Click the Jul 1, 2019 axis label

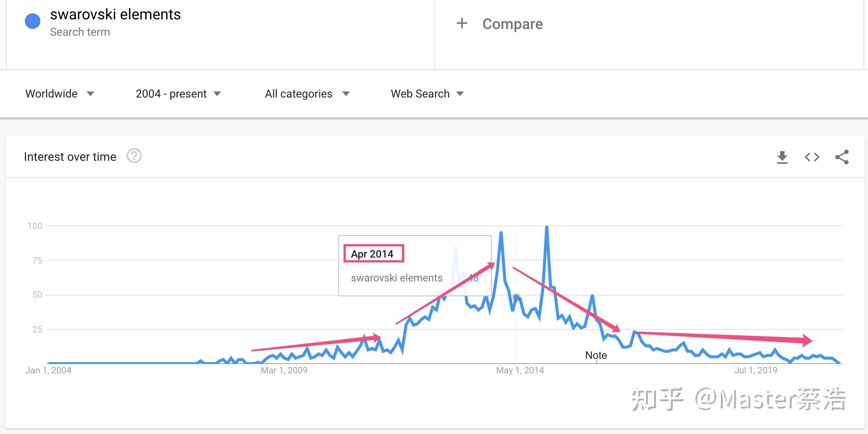[755, 370]
